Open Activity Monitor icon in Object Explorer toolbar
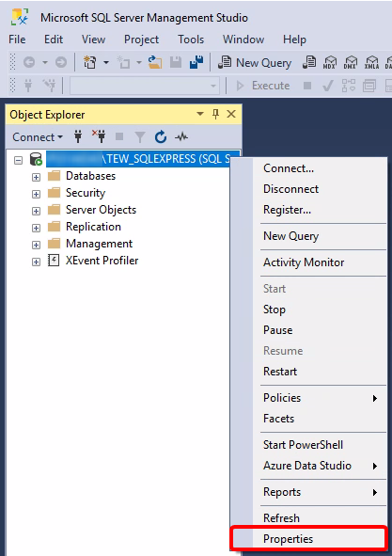This screenshot has width=392, height=556. pyautogui.click(x=181, y=136)
